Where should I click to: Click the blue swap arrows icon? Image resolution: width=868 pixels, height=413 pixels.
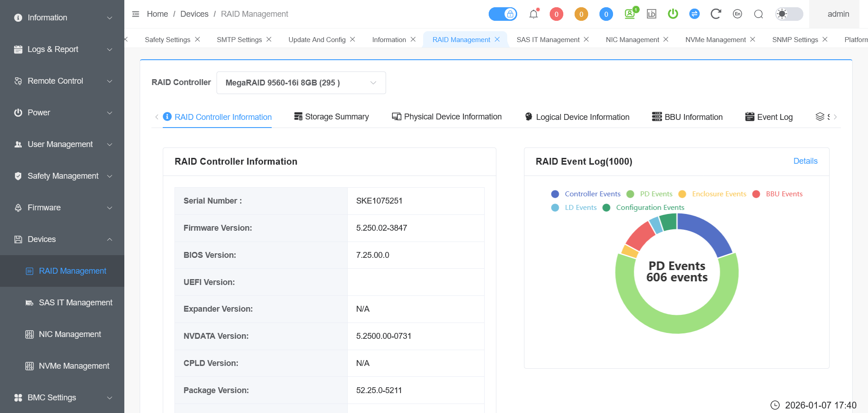pos(694,14)
